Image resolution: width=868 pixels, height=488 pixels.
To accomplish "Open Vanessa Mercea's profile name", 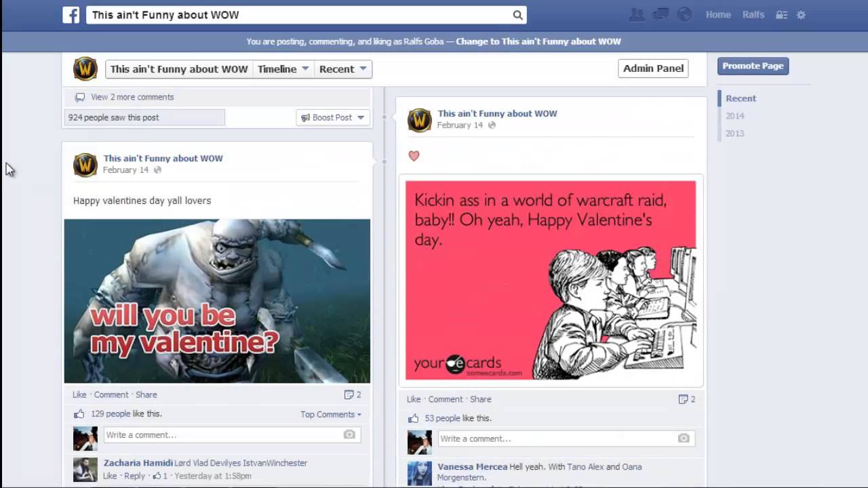I will pos(472,467).
